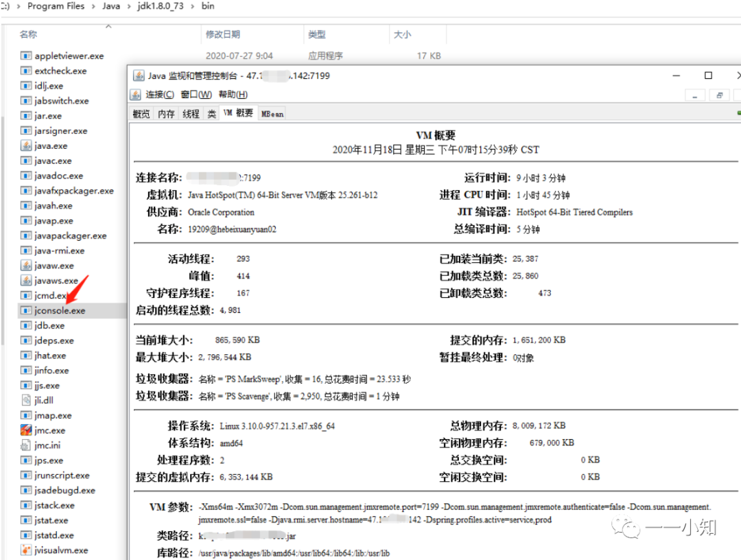Expand the chevron after jdk1.8.0_73 breadcrumb
Viewport: 741px width, 560px height.
pos(192,7)
